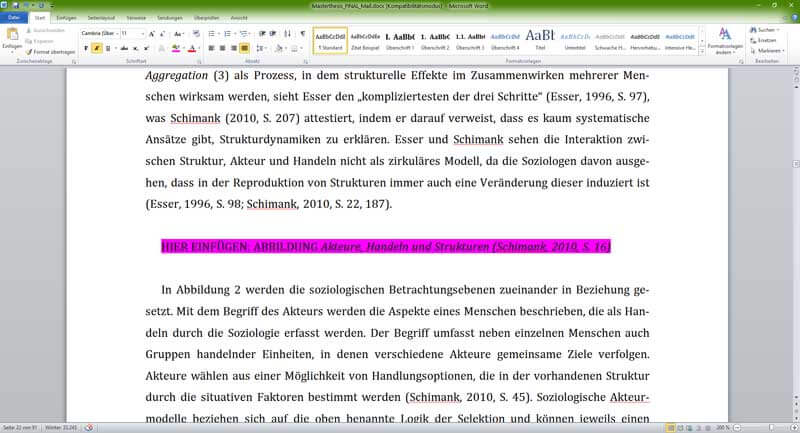Click the proofing status icon in status bar
Viewport: 800px width, 433px height.
pyautogui.click(x=89, y=428)
